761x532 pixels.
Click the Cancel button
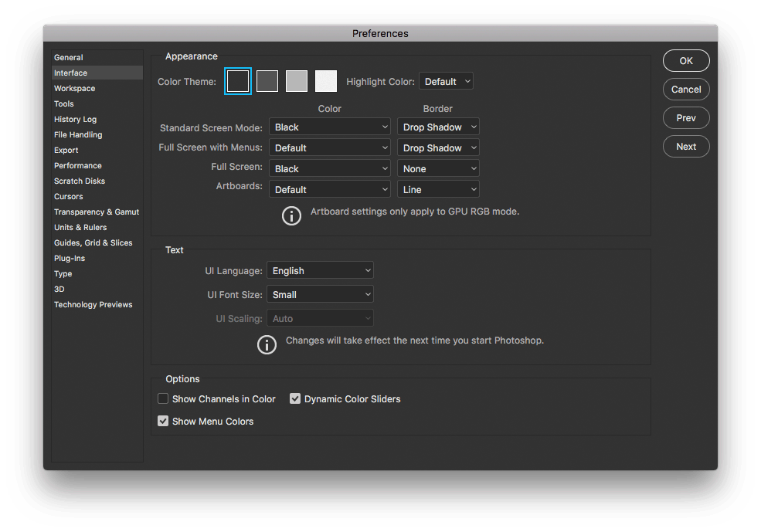tap(686, 90)
